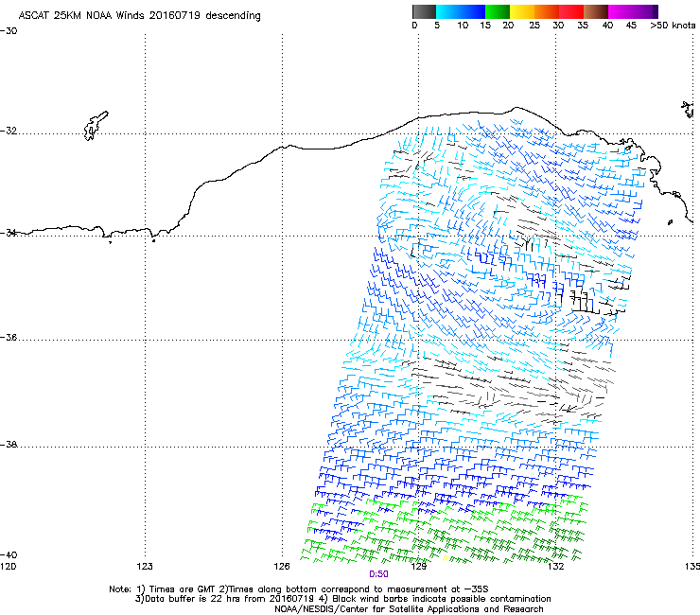
Task: Click the latitude label '-32'
Action: tap(9, 131)
